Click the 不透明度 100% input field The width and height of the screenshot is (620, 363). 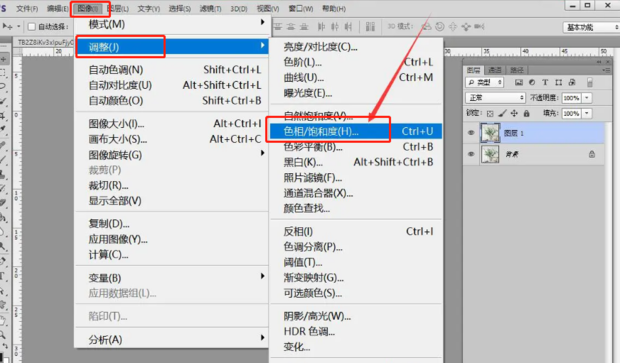(571, 98)
